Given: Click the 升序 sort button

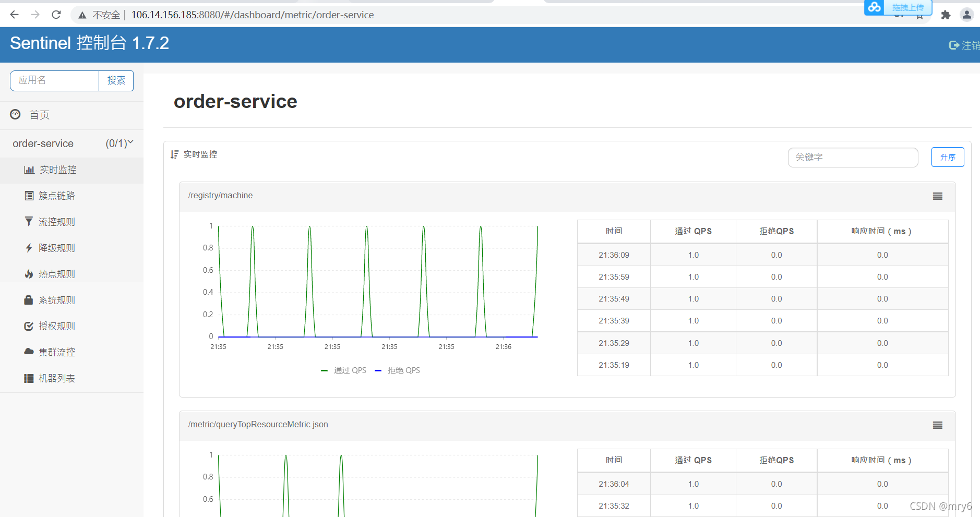Looking at the screenshot, I should coord(948,157).
